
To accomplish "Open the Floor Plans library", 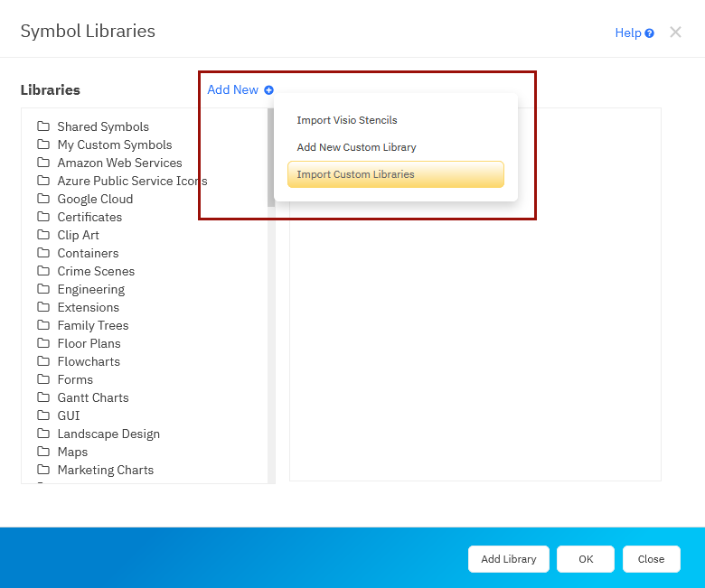I will click(x=89, y=343).
